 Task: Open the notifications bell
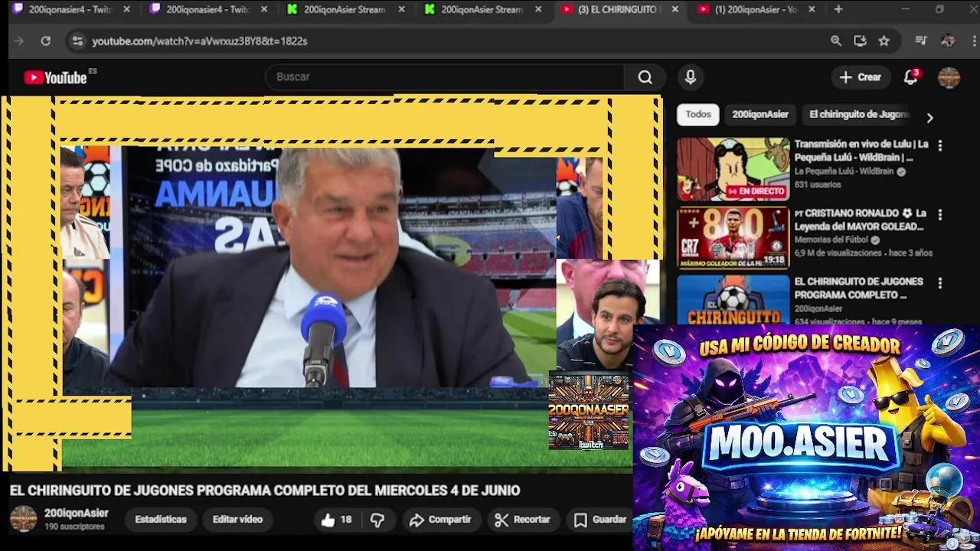point(911,77)
